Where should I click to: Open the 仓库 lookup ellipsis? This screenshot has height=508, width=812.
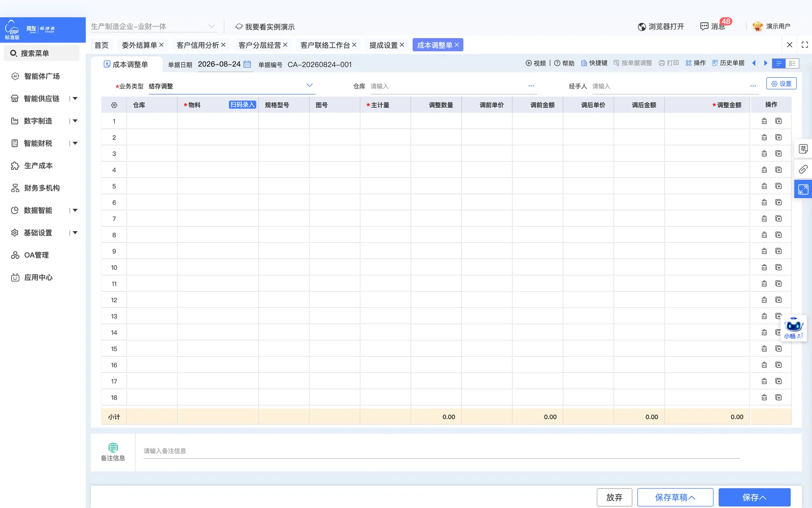tap(531, 86)
